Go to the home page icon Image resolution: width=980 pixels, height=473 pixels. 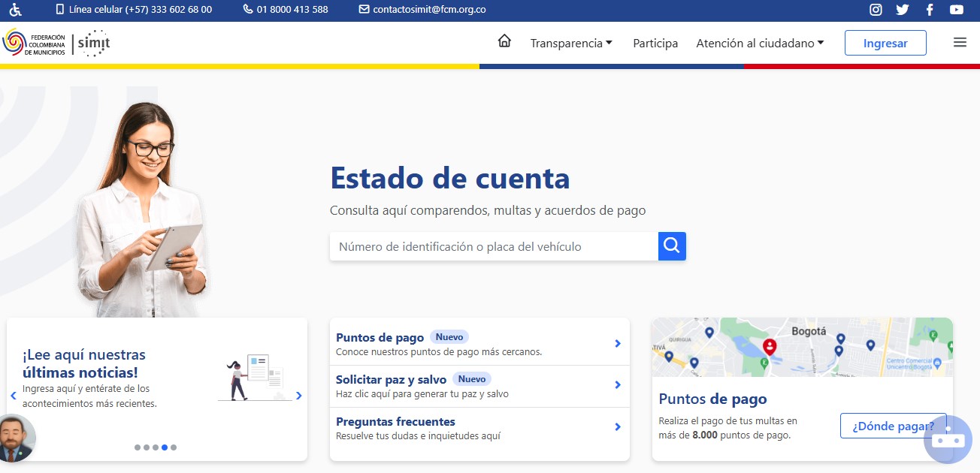click(x=504, y=41)
